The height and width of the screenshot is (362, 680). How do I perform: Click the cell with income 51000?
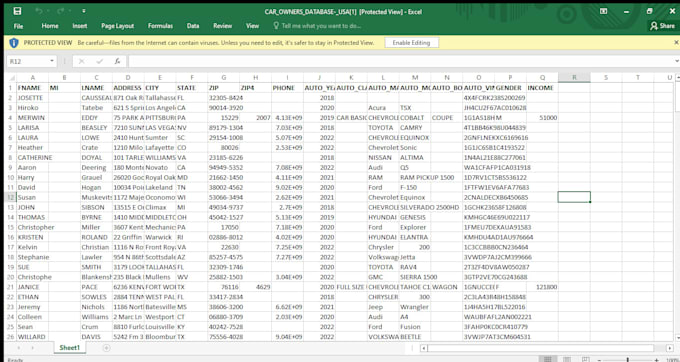coord(542,117)
